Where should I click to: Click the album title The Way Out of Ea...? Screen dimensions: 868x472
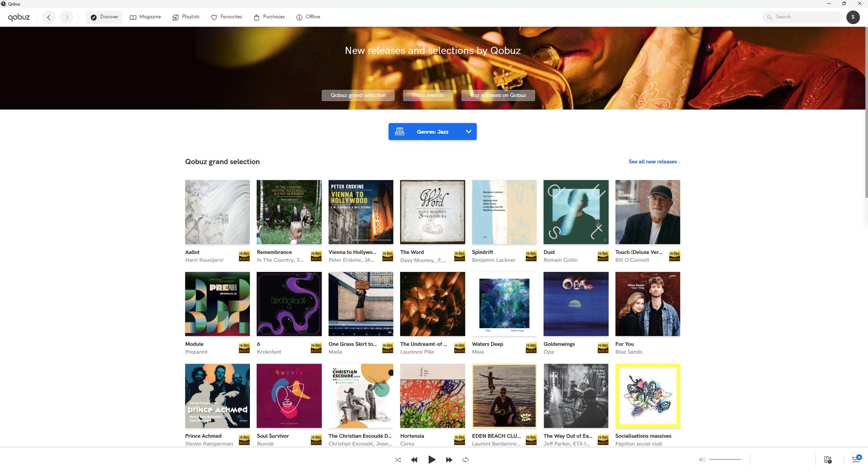coord(568,436)
